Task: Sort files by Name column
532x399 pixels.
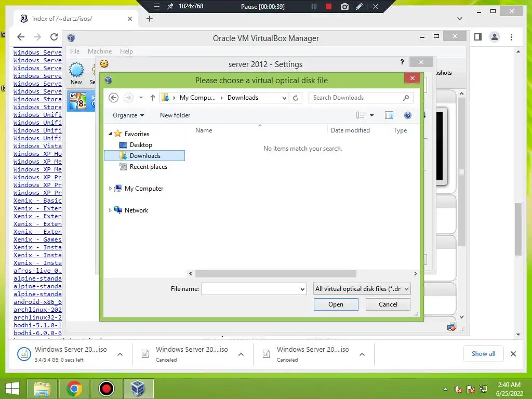Action: pyautogui.click(x=204, y=130)
